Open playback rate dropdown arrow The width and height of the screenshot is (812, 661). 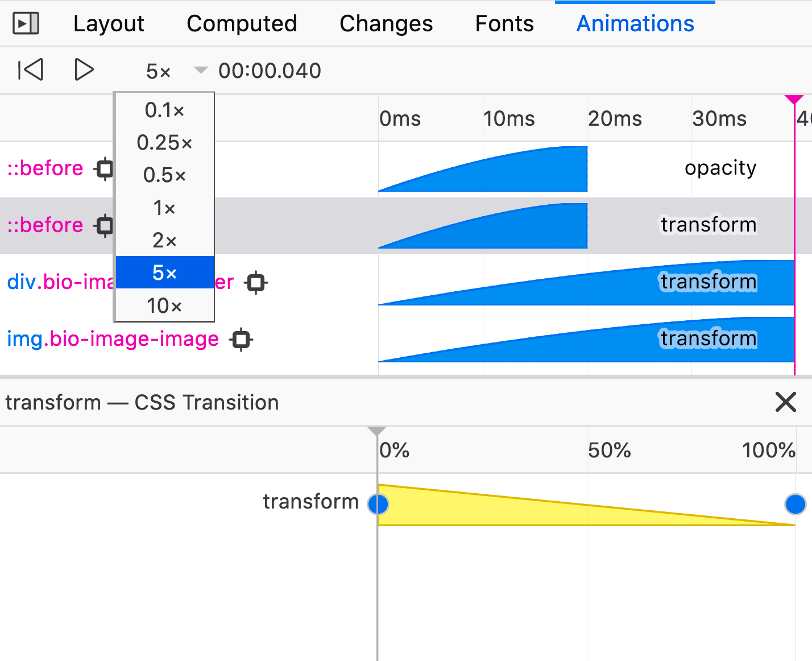click(x=200, y=71)
